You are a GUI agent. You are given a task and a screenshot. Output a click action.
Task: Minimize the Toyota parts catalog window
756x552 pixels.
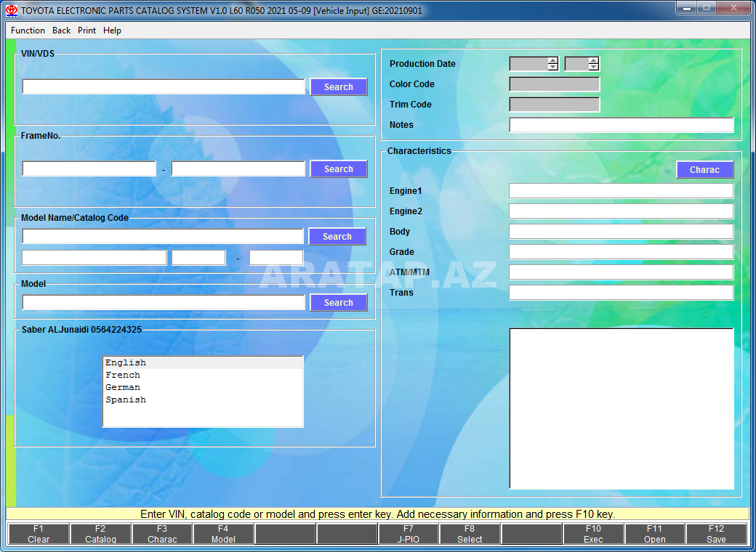pyautogui.click(x=686, y=8)
